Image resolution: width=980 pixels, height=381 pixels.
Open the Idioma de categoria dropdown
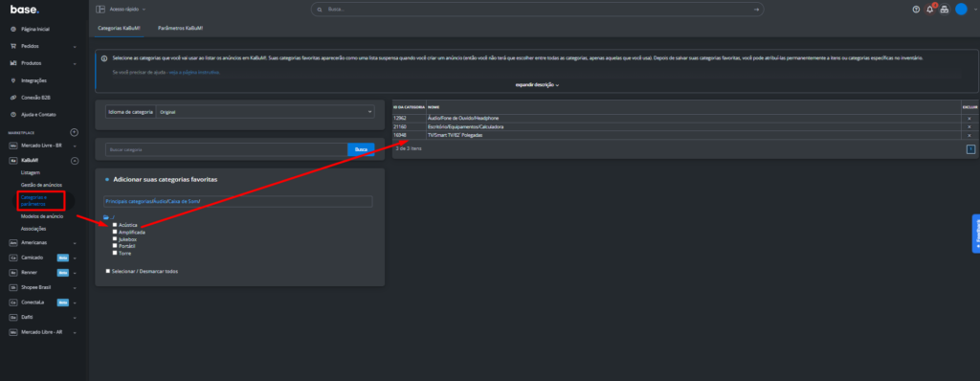[265, 111]
